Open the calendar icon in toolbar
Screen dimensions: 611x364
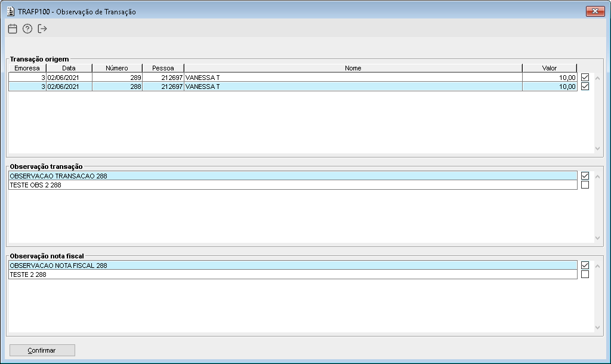coord(13,29)
